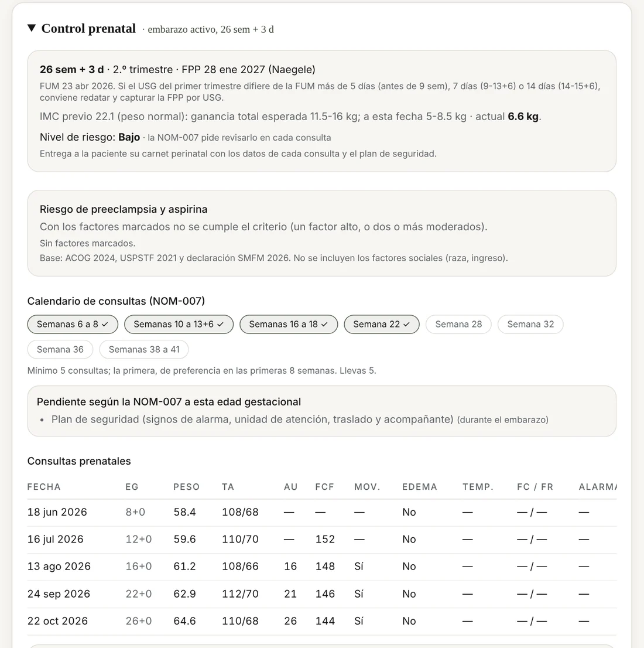The height and width of the screenshot is (648, 644).
Task: Open the 13 ago 2026 consultation row
Action: pos(322,567)
